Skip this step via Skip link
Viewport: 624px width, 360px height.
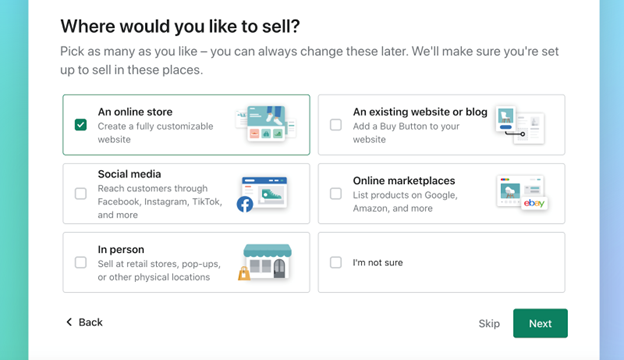[x=489, y=323]
